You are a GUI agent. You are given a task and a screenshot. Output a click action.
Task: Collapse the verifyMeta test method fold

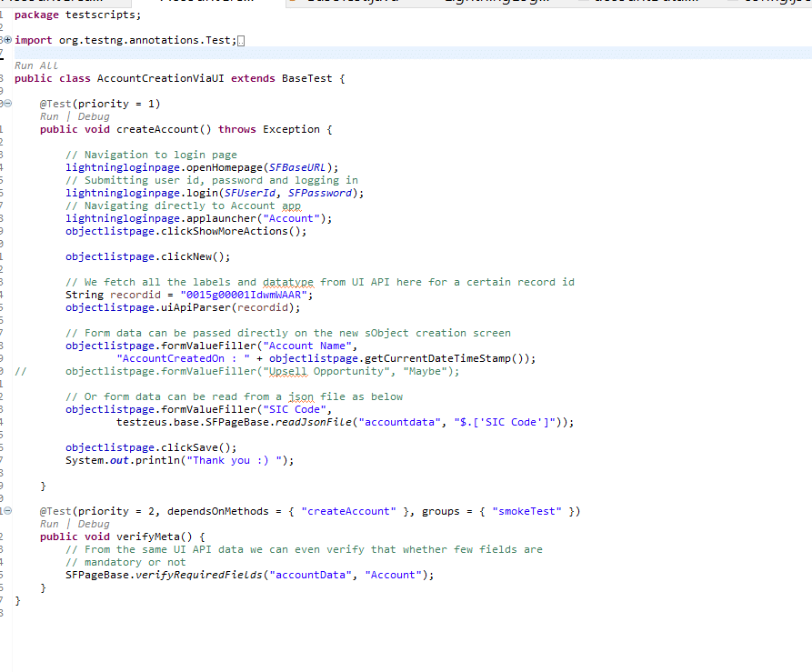[8, 511]
